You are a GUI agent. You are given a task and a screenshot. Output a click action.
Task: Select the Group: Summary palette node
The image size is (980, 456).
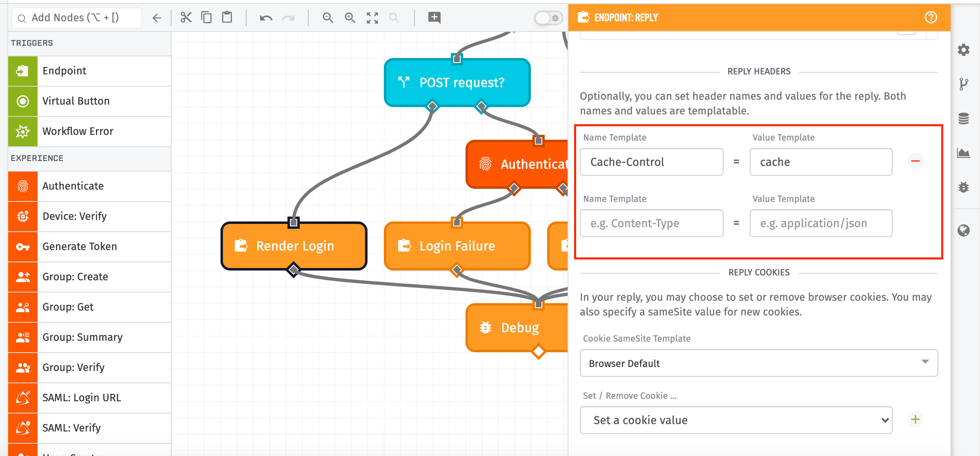coord(89,337)
